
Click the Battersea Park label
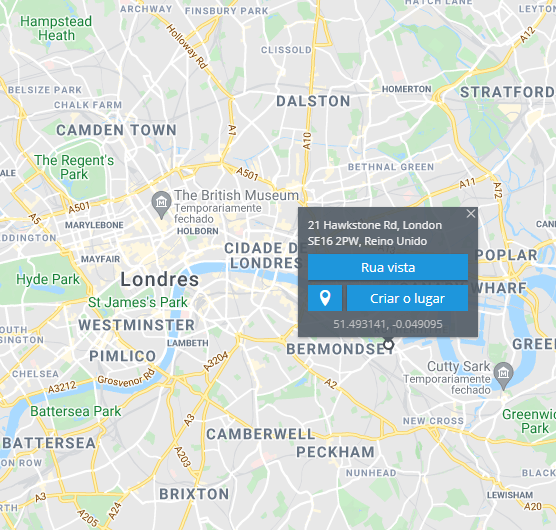pos(76,411)
